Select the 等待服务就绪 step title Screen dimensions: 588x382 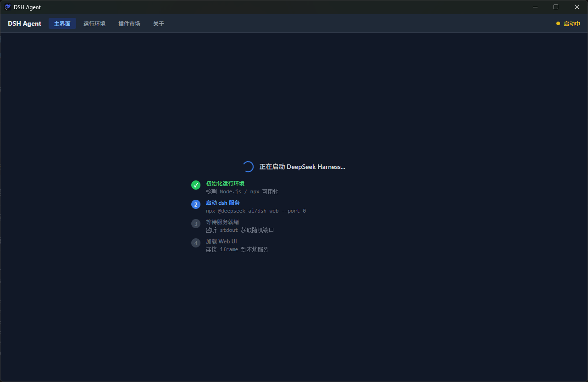coord(222,222)
